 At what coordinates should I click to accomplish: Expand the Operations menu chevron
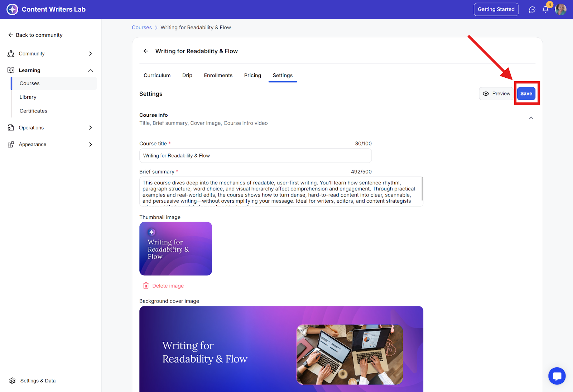[x=91, y=128]
